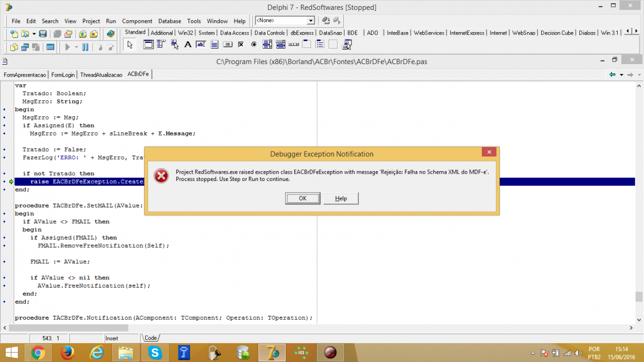Click Remove File from Project icon
Viewport: 644px width, 362px height.
94,34
